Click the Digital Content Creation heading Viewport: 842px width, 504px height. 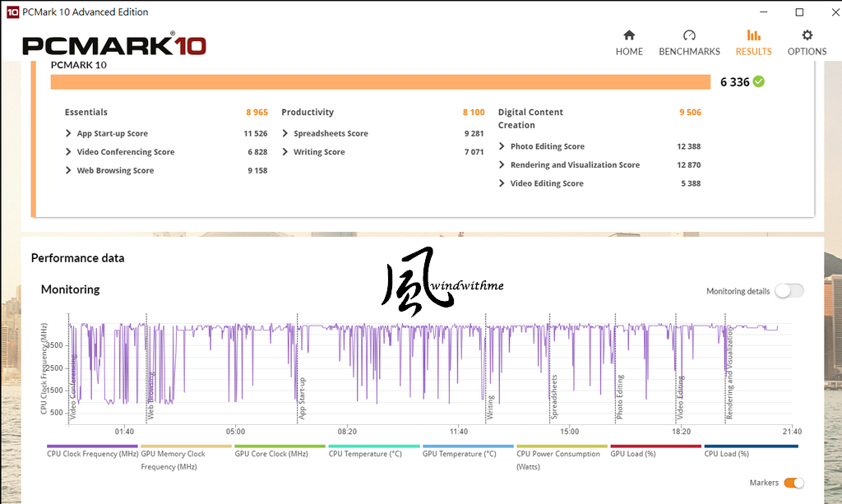[530, 118]
